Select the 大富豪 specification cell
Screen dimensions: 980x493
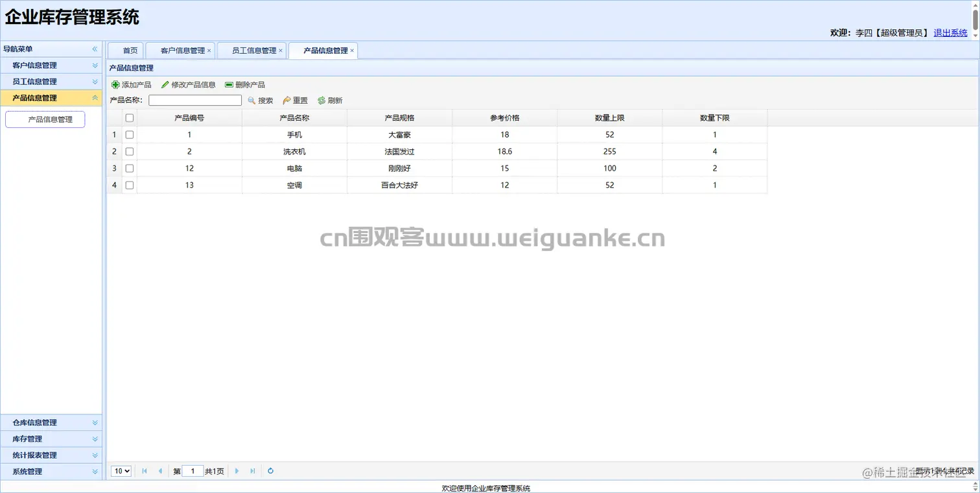(399, 135)
